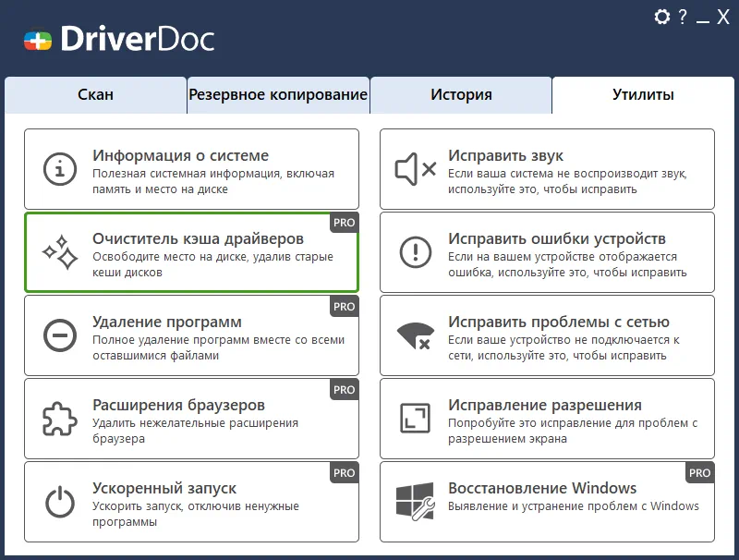Click PRO badge on Ускоренный запуск
The width and height of the screenshot is (739, 560).
tap(344, 473)
